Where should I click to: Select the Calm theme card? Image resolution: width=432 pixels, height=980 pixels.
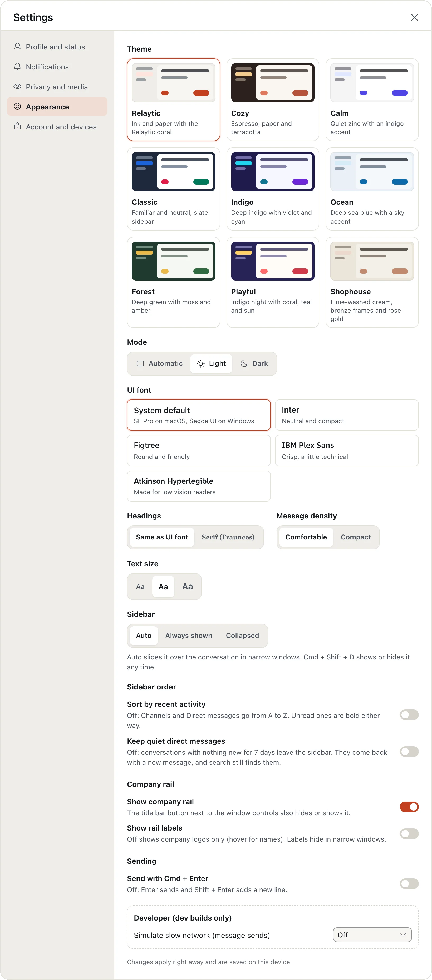pos(372,100)
